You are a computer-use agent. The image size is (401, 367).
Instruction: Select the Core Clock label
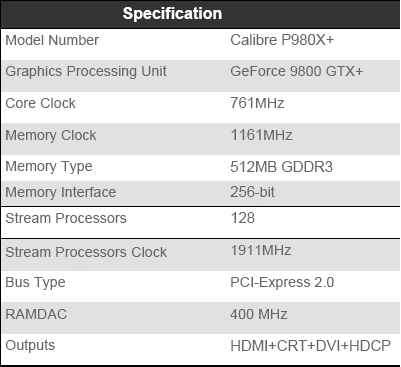tap(40, 103)
